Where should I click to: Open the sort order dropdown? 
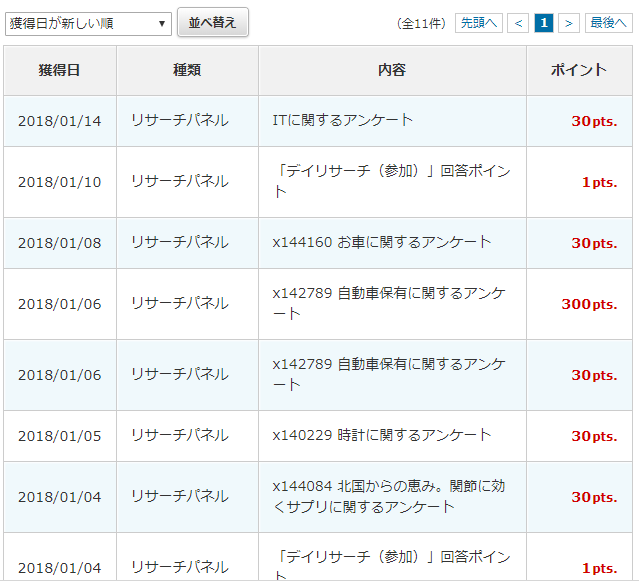(x=88, y=23)
